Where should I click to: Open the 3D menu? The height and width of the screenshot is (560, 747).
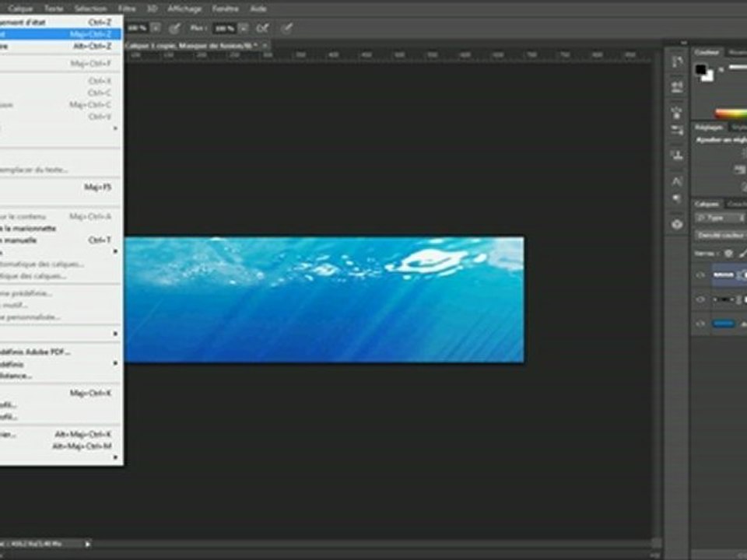(x=152, y=9)
